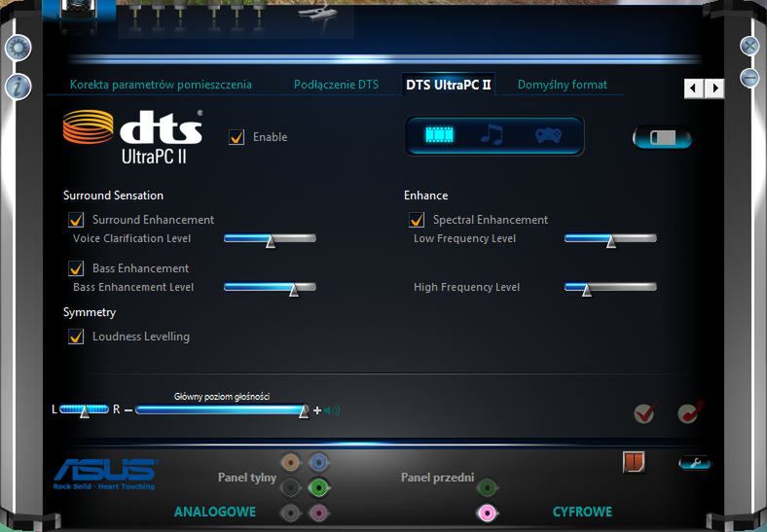Open the information icon
The image size is (767, 532).
pos(18,87)
